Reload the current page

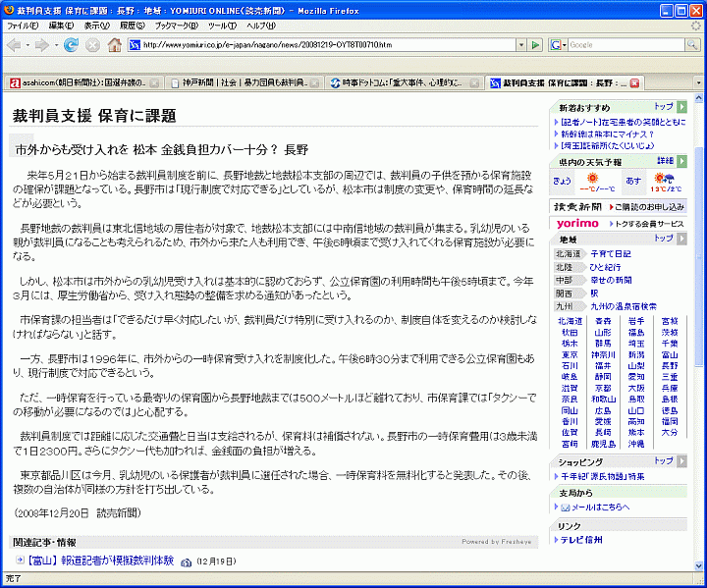coord(72,45)
